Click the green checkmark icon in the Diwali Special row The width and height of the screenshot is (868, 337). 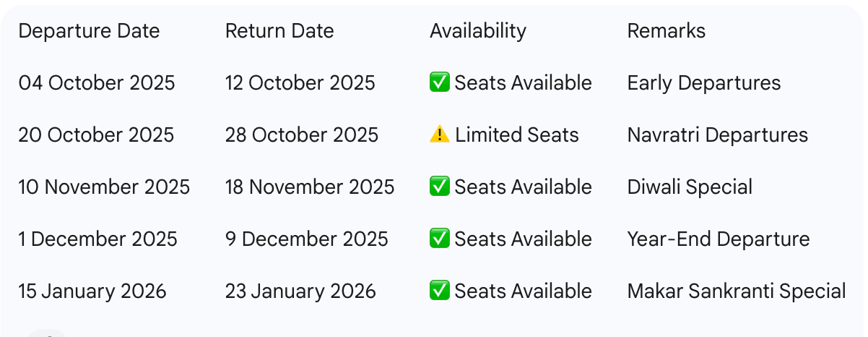click(x=439, y=187)
